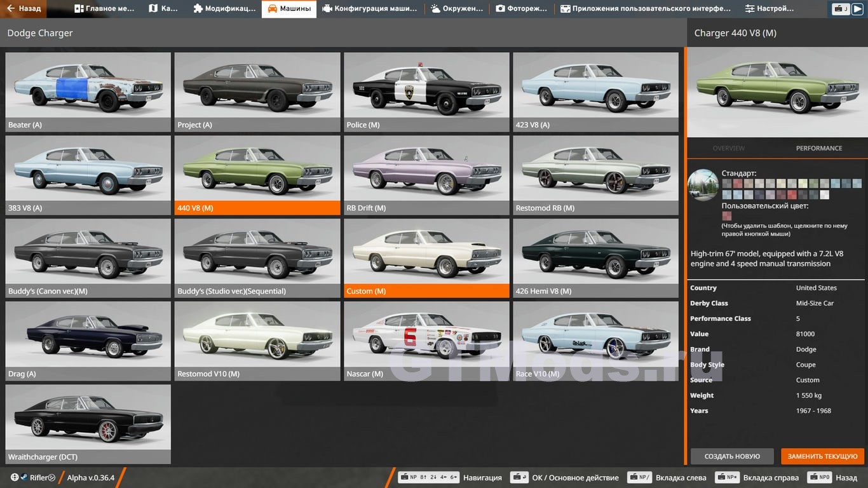868x488 pixels.
Task: Select the Nascar (M) race car
Action: pos(426,341)
